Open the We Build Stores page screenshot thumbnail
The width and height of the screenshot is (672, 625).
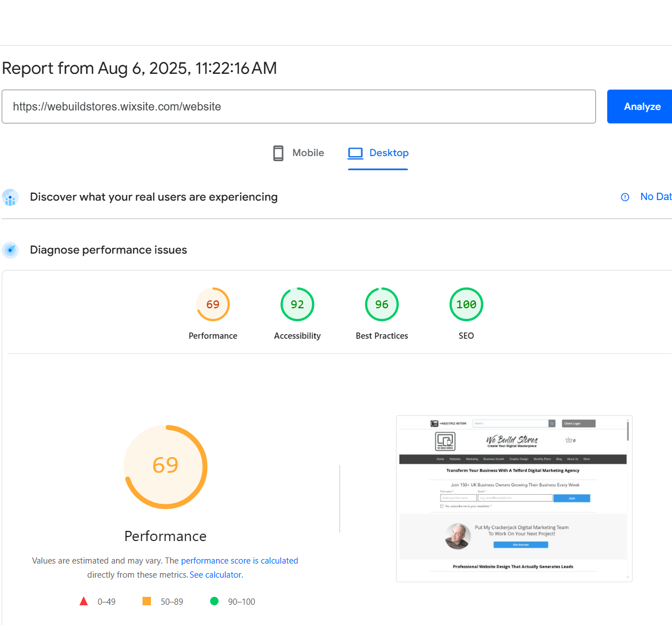[514, 499]
